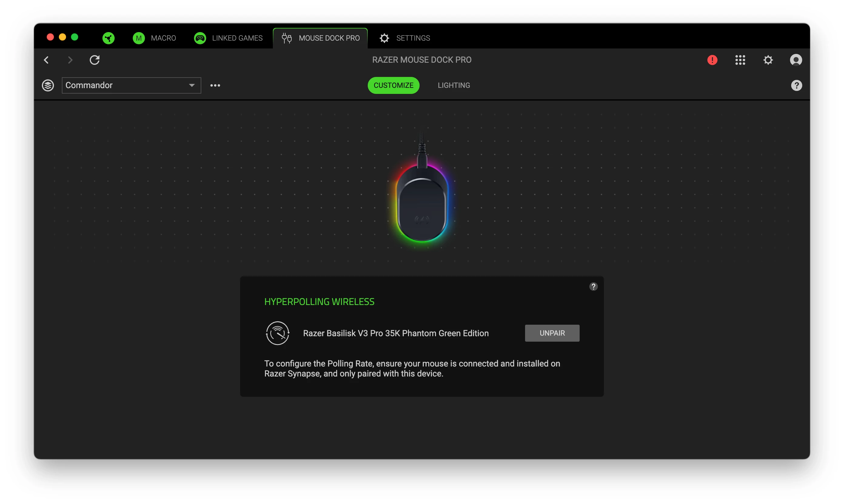Click the stacked profiles icon

tap(48, 85)
